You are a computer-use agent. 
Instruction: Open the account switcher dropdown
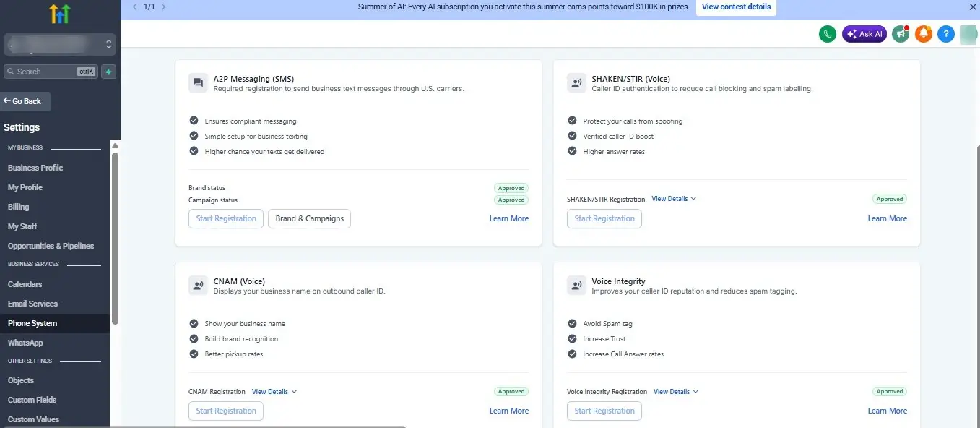(x=59, y=45)
